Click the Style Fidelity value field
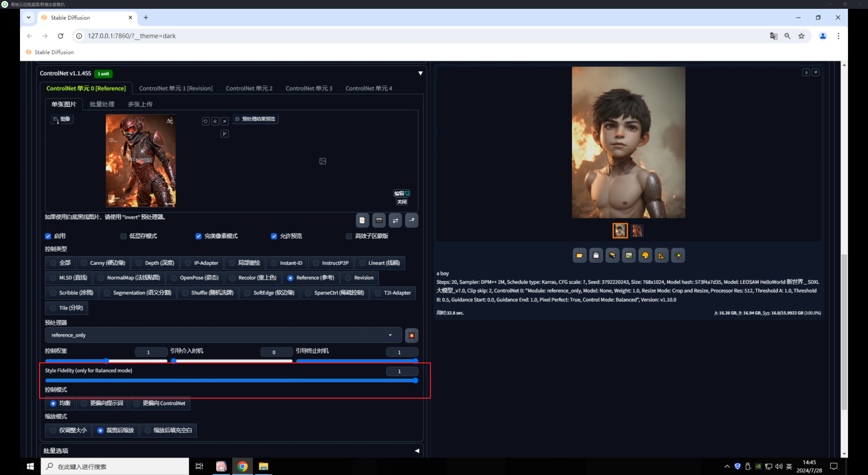The width and height of the screenshot is (868, 475). point(402,371)
